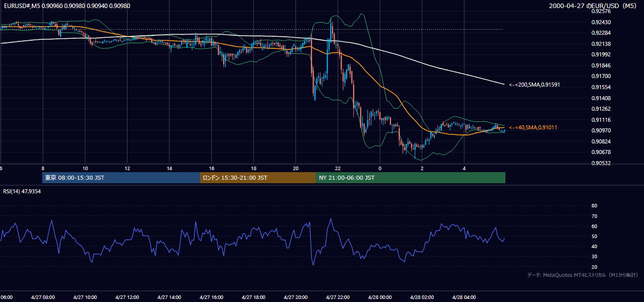Click RSI scale level 70
The height and width of the screenshot is (302, 644).
click(x=594, y=216)
